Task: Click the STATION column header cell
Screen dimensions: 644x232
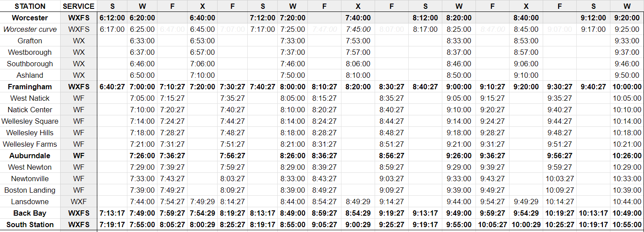Action: click(x=30, y=6)
